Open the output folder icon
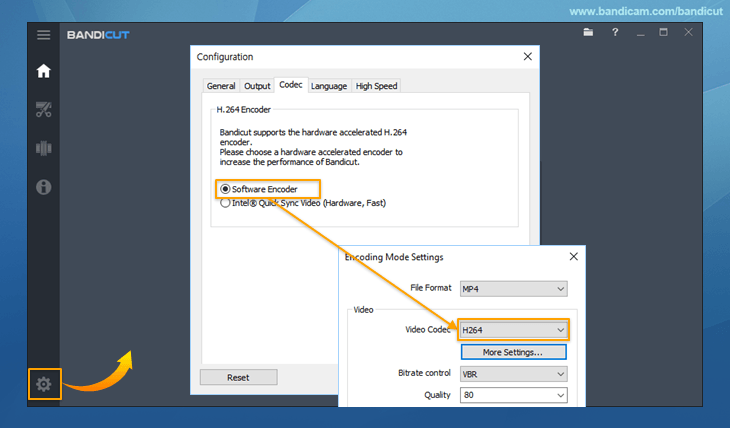This screenshot has width=730, height=428. [x=588, y=32]
